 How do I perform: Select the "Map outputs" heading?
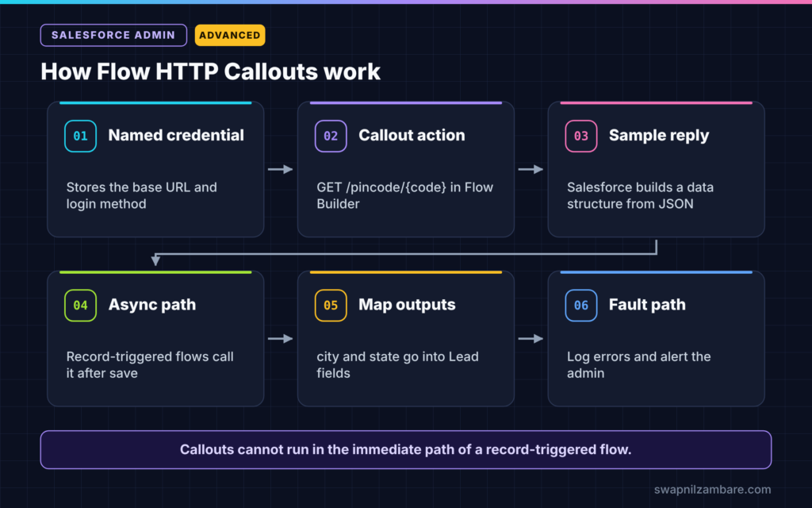[x=407, y=305]
